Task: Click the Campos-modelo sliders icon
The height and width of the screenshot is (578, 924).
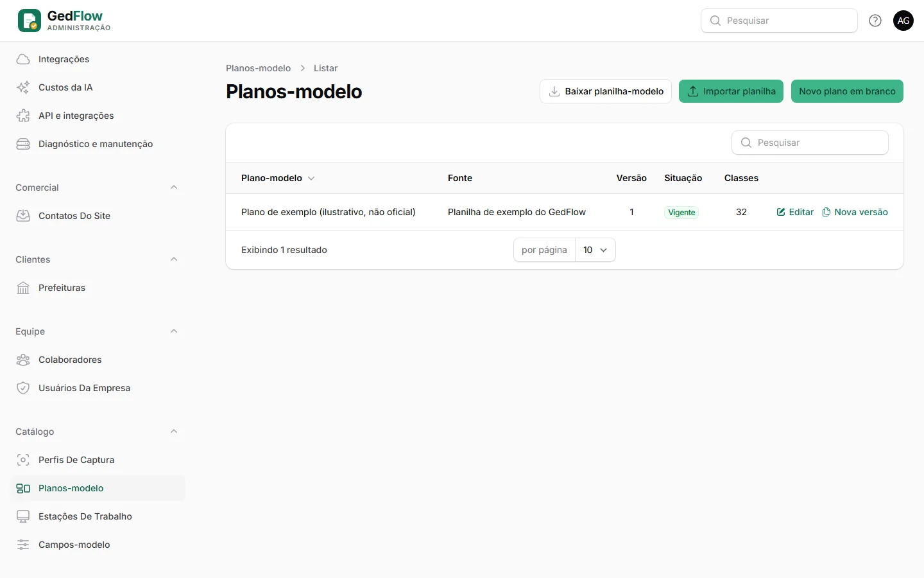Action: coord(23,545)
